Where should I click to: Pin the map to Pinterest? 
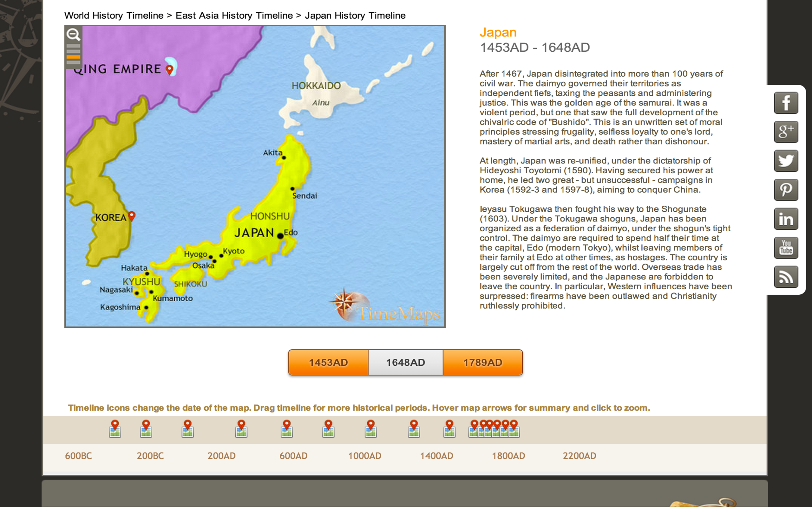click(786, 189)
